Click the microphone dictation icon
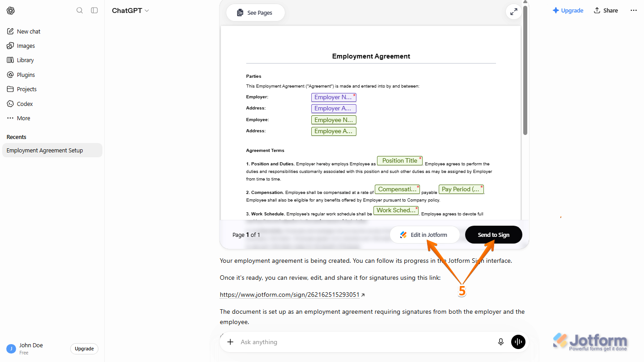 coord(501,342)
